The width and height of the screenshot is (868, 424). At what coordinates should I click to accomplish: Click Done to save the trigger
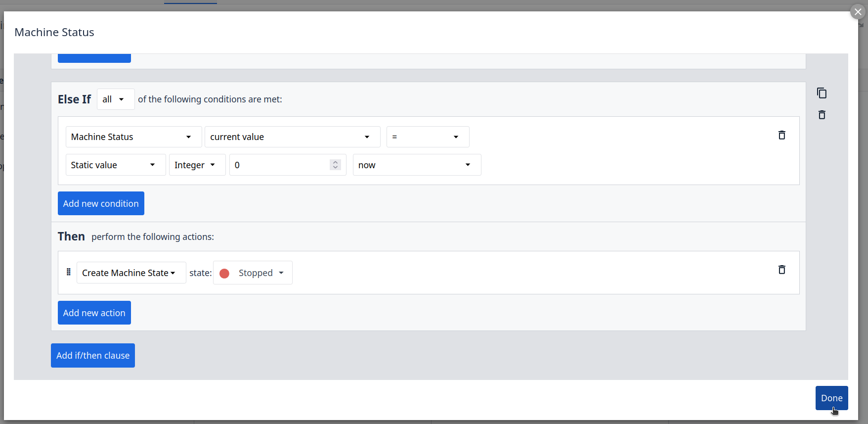(831, 398)
